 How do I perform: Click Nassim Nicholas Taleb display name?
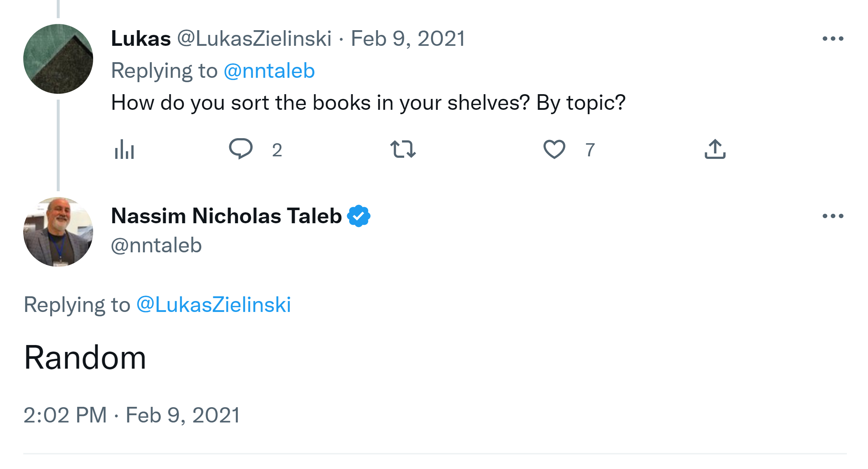click(226, 216)
